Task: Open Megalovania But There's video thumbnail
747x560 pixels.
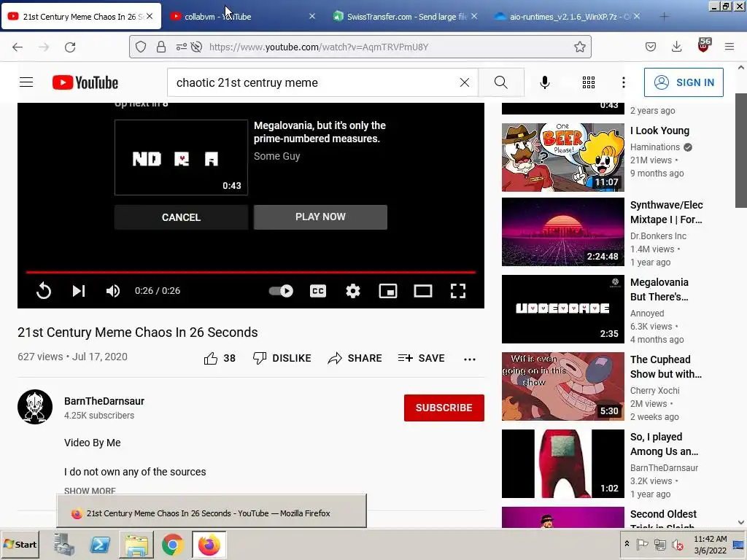Action: [562, 309]
